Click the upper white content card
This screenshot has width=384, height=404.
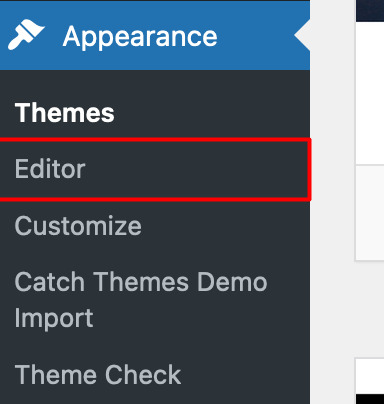pos(370,93)
